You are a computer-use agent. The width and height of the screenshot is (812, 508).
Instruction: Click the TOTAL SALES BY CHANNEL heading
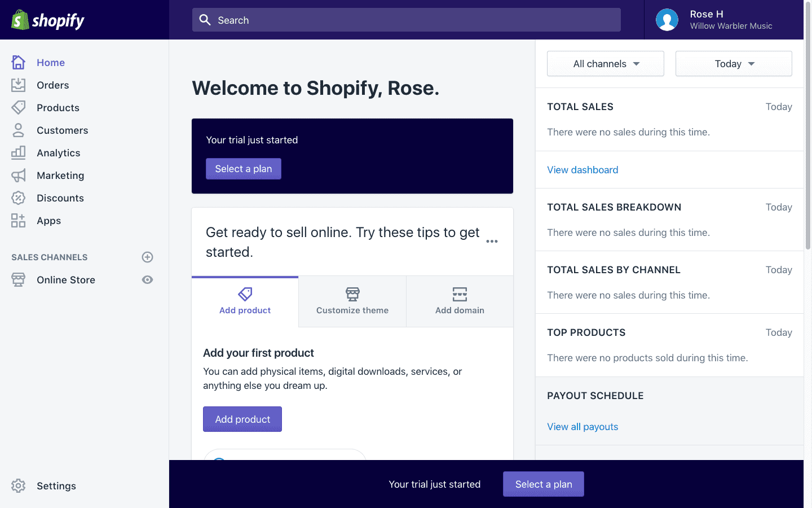tap(614, 270)
